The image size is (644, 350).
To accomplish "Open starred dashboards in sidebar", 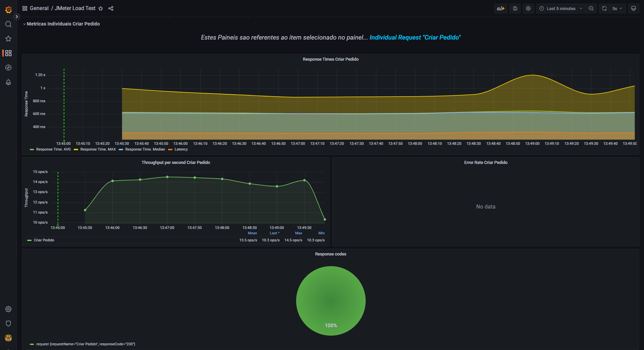I will tap(8, 39).
